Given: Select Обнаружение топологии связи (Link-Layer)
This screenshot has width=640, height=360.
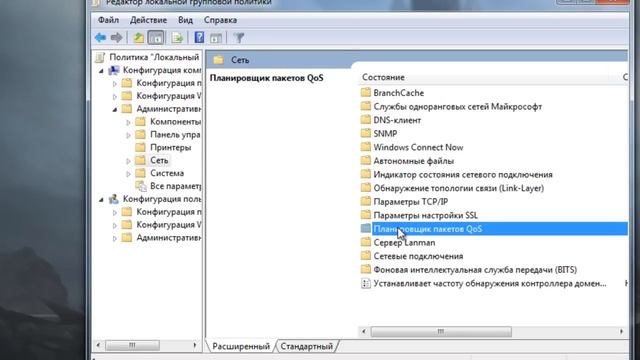Looking at the screenshot, I should click(x=459, y=188).
